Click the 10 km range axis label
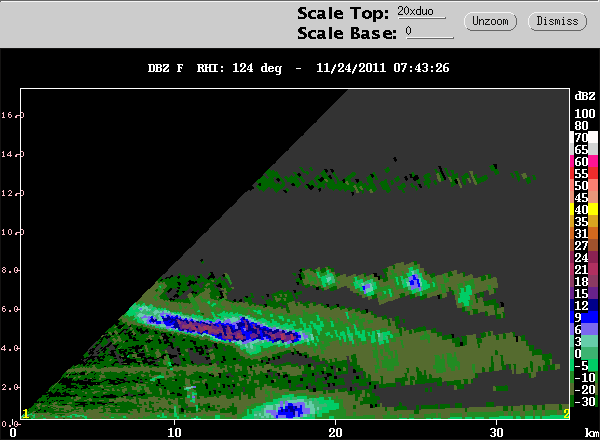 click(174, 432)
